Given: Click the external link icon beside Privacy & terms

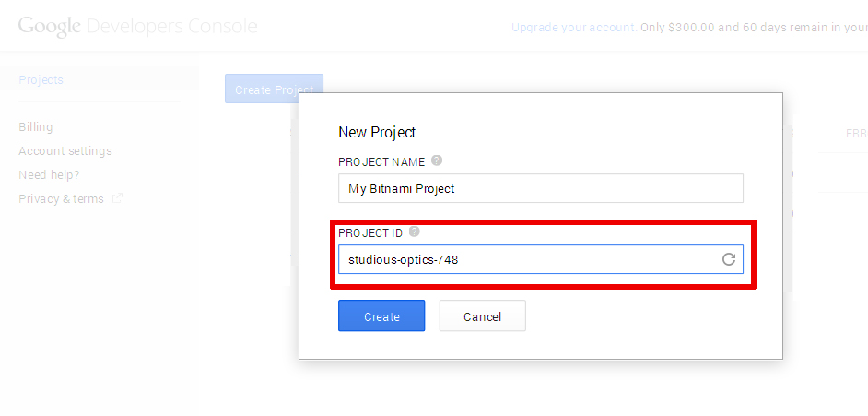Looking at the screenshot, I should (x=117, y=197).
